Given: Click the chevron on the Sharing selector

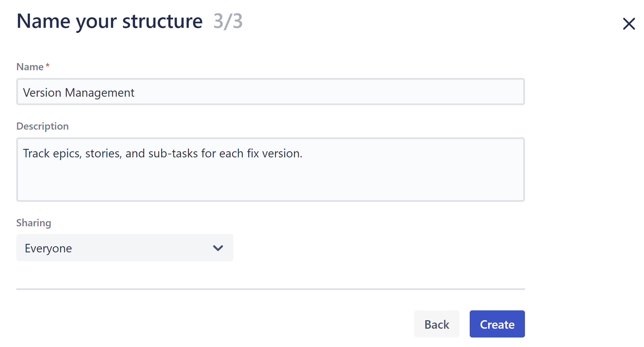Looking at the screenshot, I should (218, 248).
